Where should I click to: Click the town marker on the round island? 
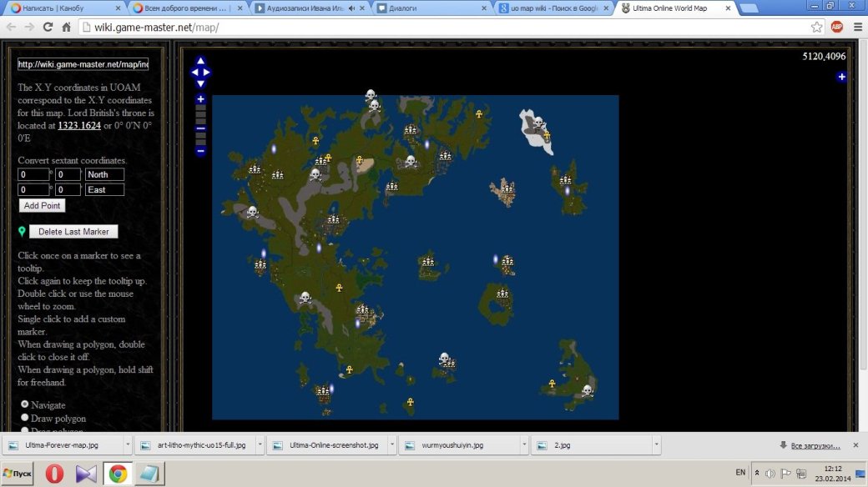click(502, 294)
